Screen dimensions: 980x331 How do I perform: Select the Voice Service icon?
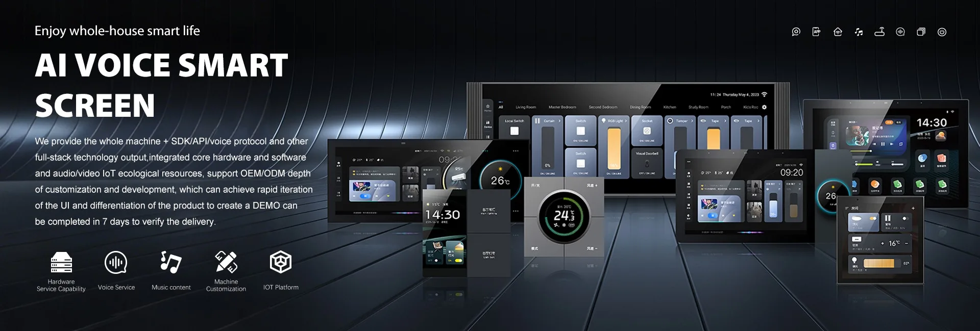click(116, 262)
